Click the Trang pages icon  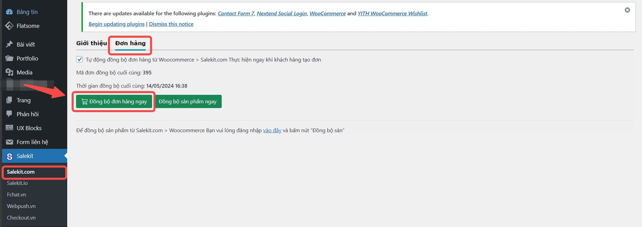coord(9,100)
